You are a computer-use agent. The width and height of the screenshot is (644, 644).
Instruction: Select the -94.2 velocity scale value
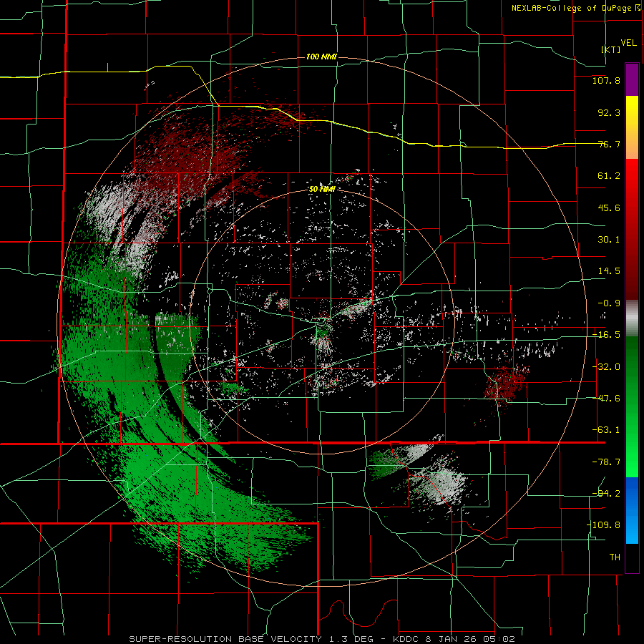606,493
